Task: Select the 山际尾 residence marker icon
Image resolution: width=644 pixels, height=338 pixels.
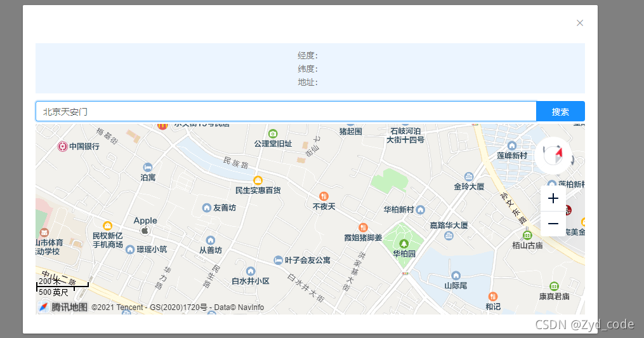Action: tap(456, 276)
